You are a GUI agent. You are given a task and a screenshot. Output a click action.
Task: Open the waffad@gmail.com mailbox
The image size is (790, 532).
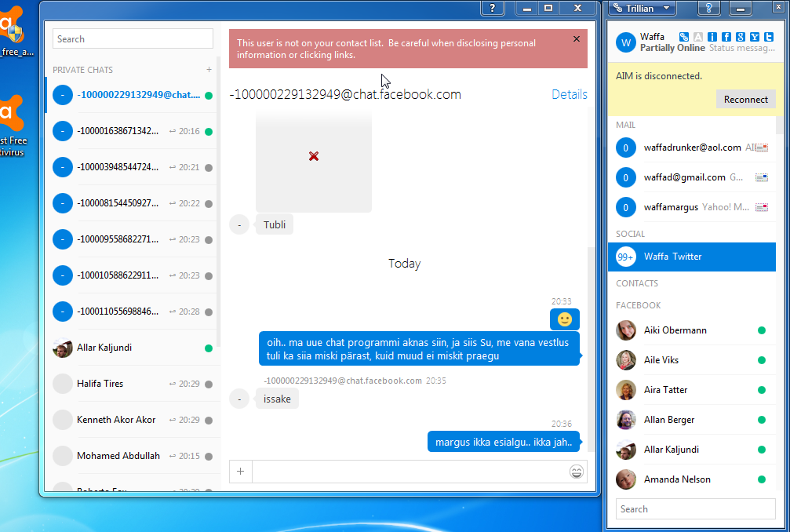click(692, 177)
